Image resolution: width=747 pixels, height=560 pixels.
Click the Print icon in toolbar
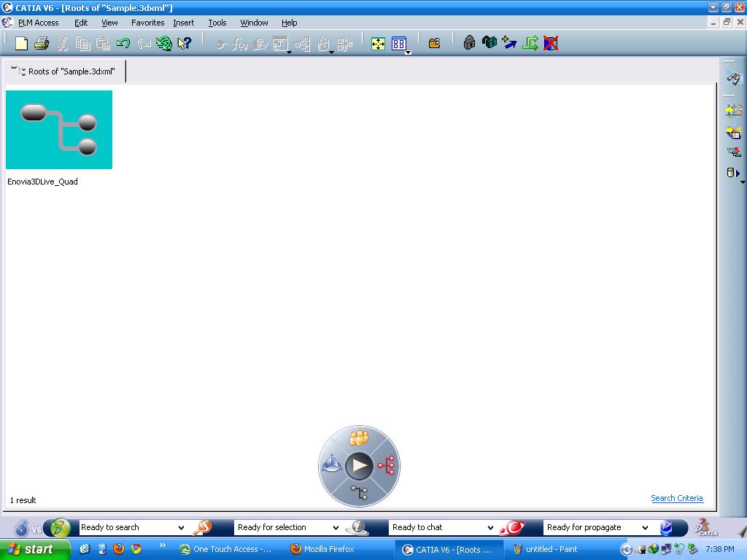[x=42, y=43]
